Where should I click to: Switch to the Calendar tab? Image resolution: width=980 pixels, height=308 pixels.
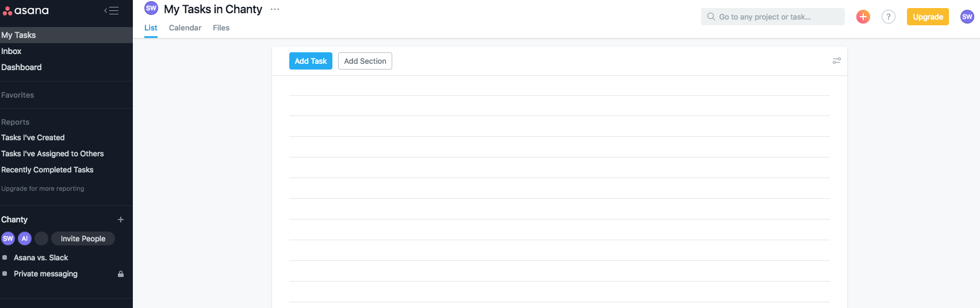[x=185, y=28]
